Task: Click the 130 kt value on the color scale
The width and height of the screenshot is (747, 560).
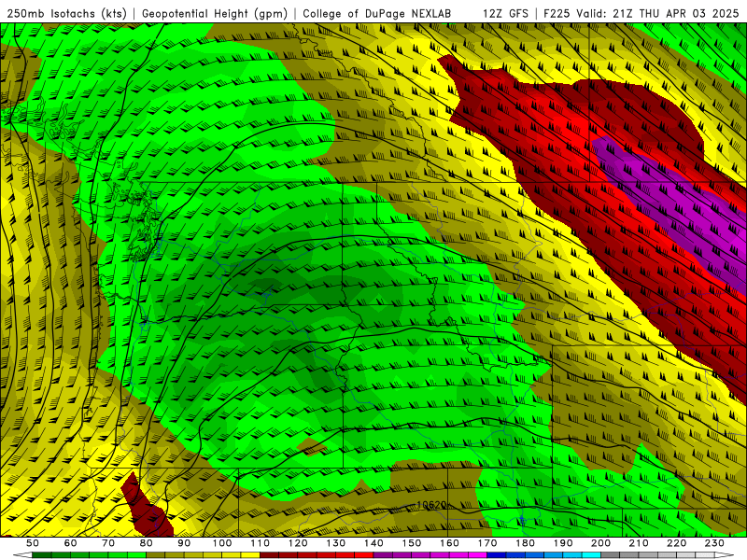Action: click(336, 543)
